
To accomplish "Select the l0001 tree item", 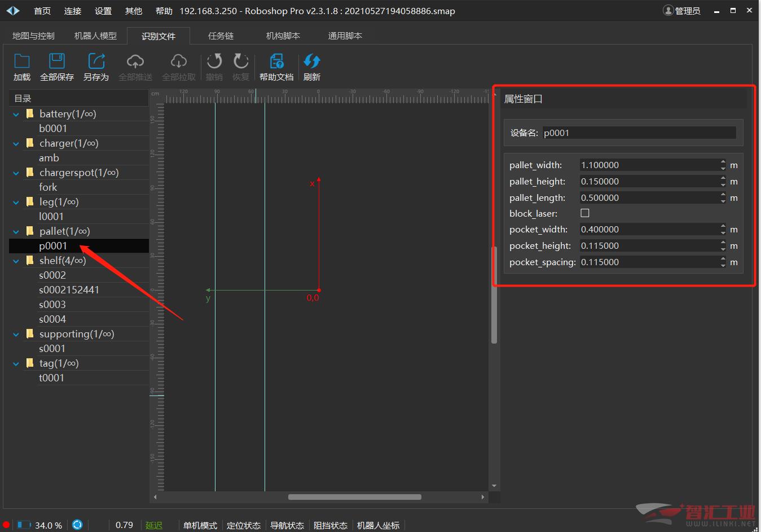I will pos(51,216).
